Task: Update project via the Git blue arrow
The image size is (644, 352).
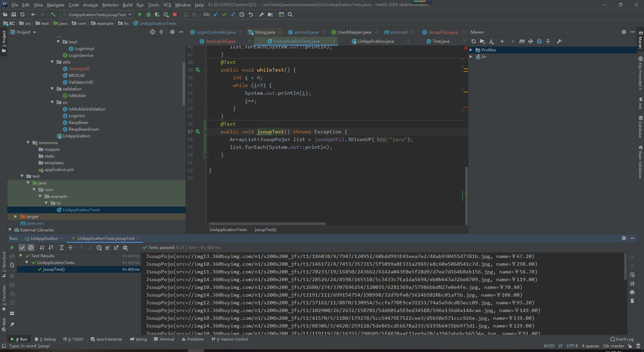Action: click(216, 14)
